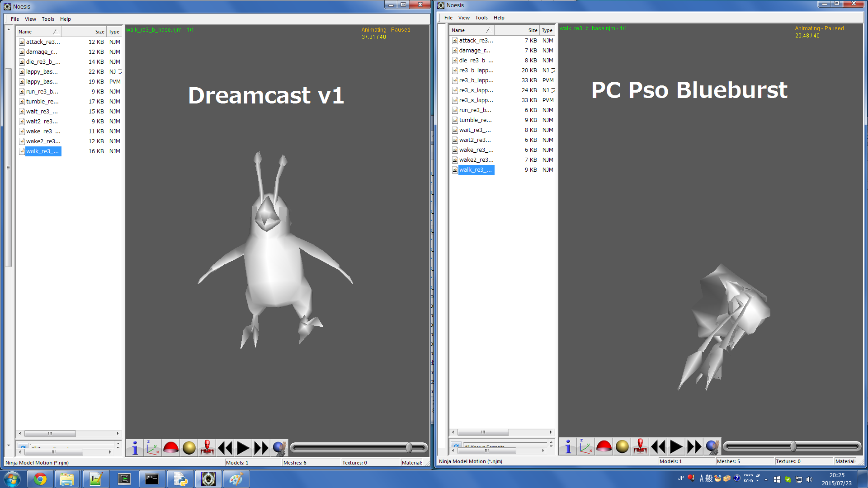Click right file list horizontal scrollbar thumb
868x488 pixels.
click(x=483, y=432)
